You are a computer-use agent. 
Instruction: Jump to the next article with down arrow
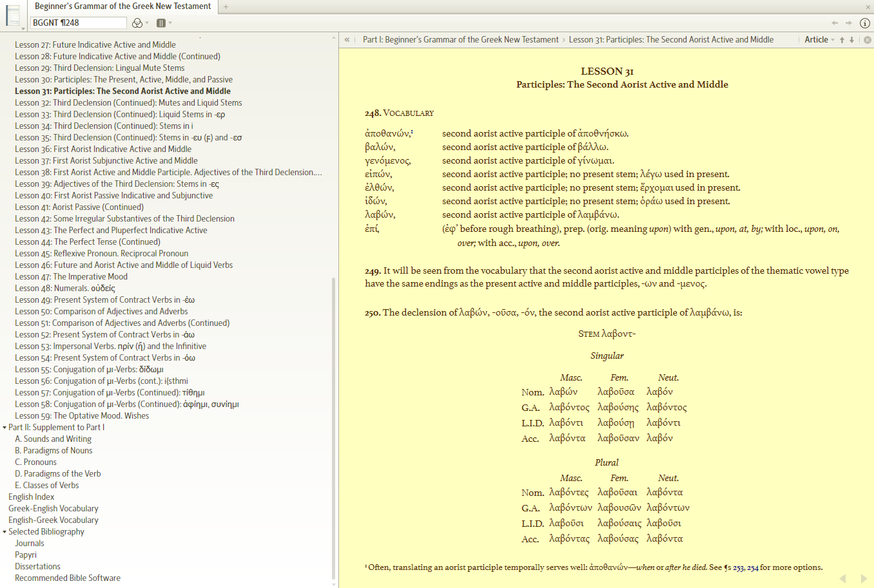851,40
